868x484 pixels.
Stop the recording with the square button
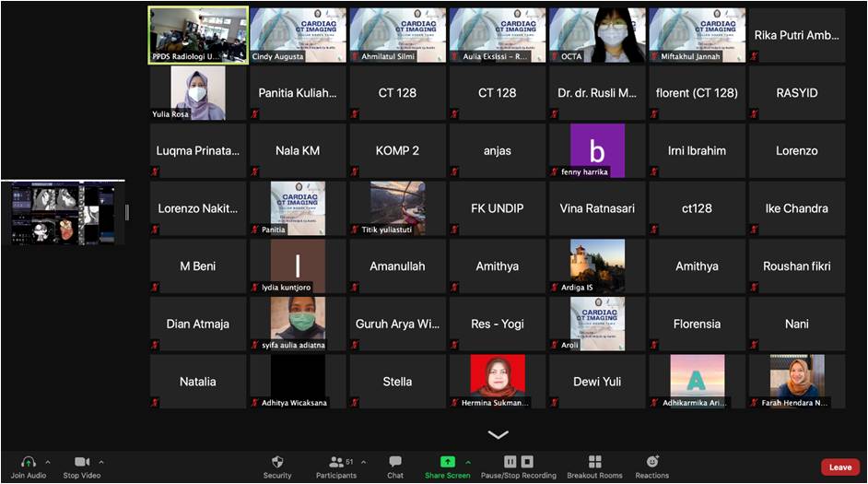click(527, 462)
